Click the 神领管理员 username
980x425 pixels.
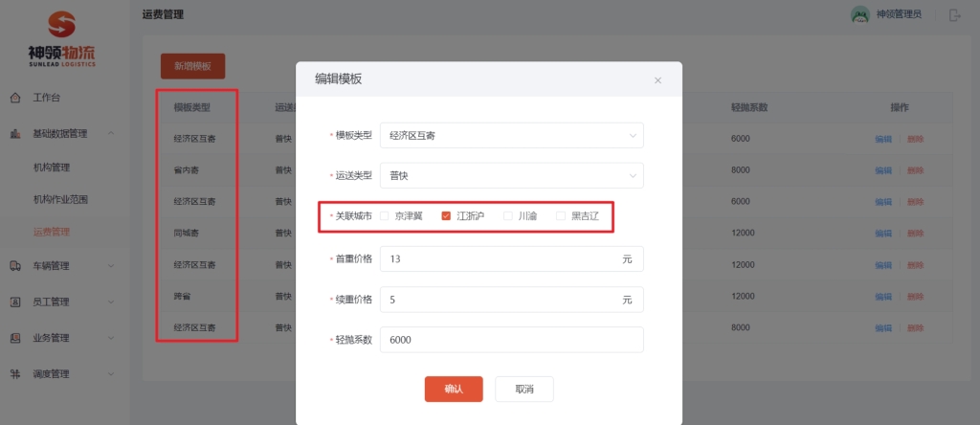[899, 14]
